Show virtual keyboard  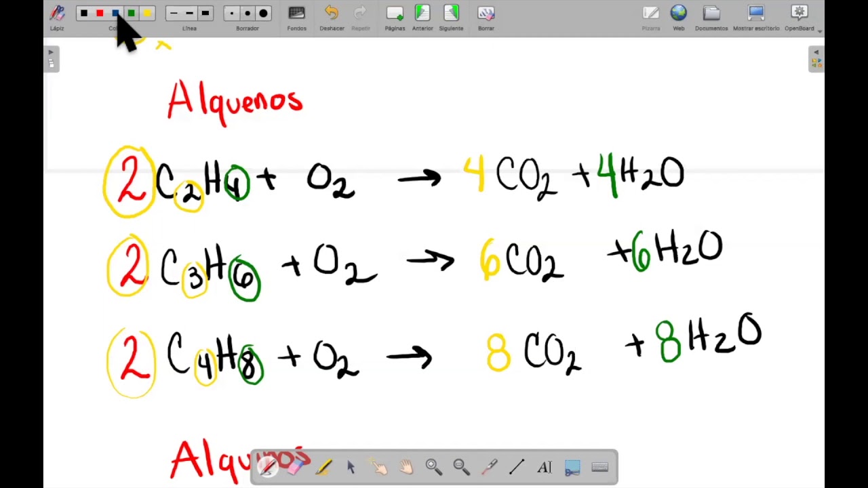600,467
